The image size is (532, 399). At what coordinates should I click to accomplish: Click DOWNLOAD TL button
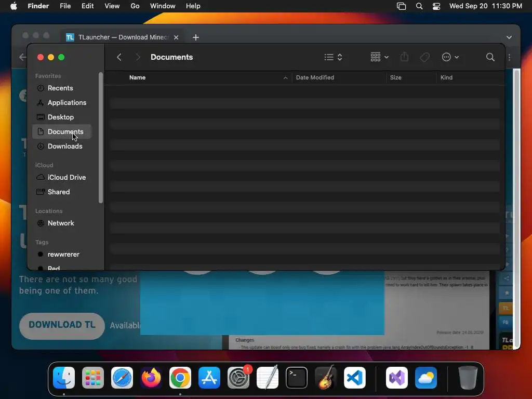coord(62,326)
